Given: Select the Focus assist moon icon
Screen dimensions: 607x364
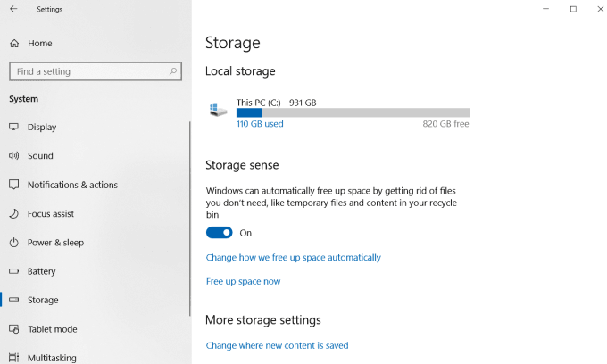Looking at the screenshot, I should [x=14, y=214].
